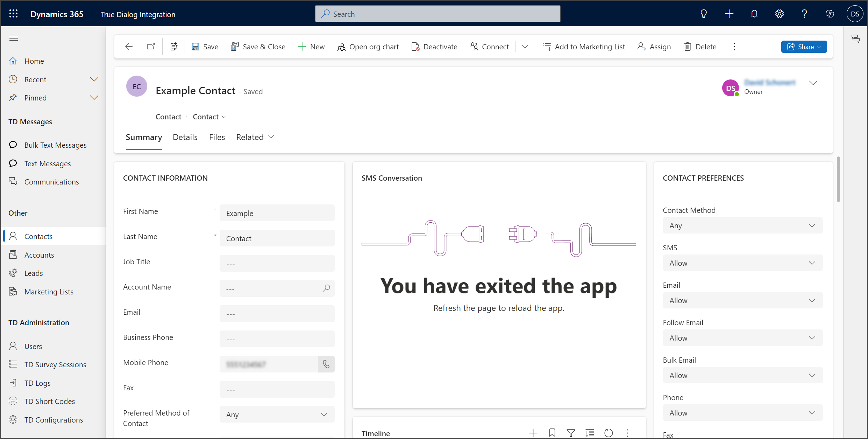Viewport: 868px width, 439px height.
Task: Open TD Configurations
Action: pyautogui.click(x=54, y=420)
